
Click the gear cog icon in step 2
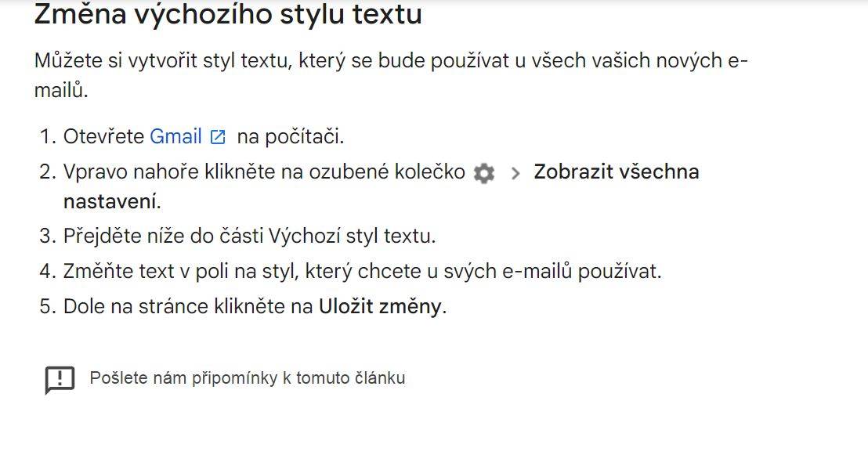pos(484,173)
